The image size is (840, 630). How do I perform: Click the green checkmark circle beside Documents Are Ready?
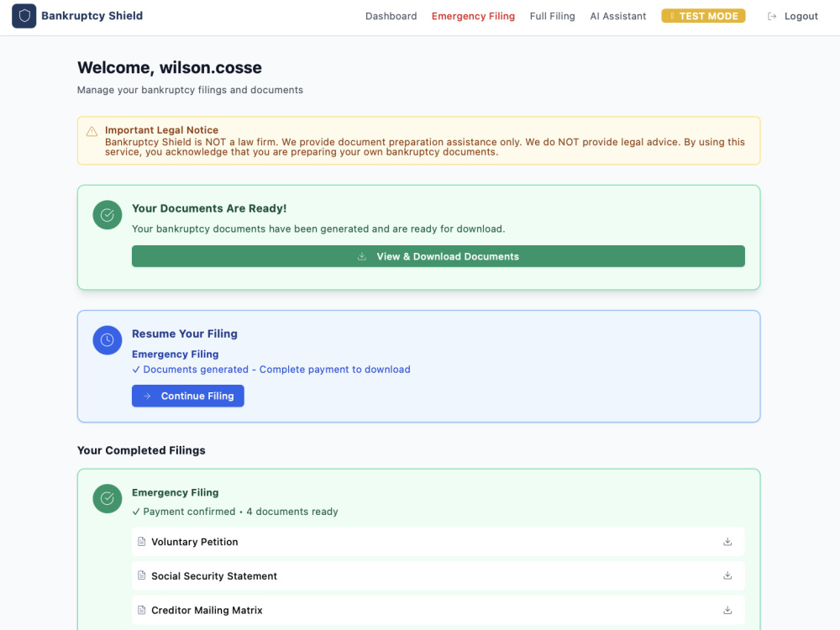tap(108, 215)
